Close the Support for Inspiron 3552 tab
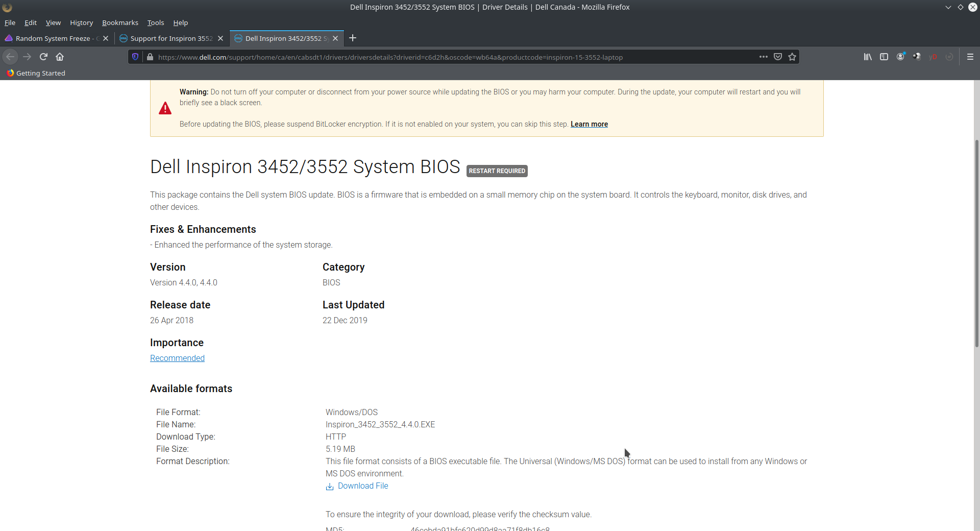Image resolution: width=980 pixels, height=531 pixels. 220,38
